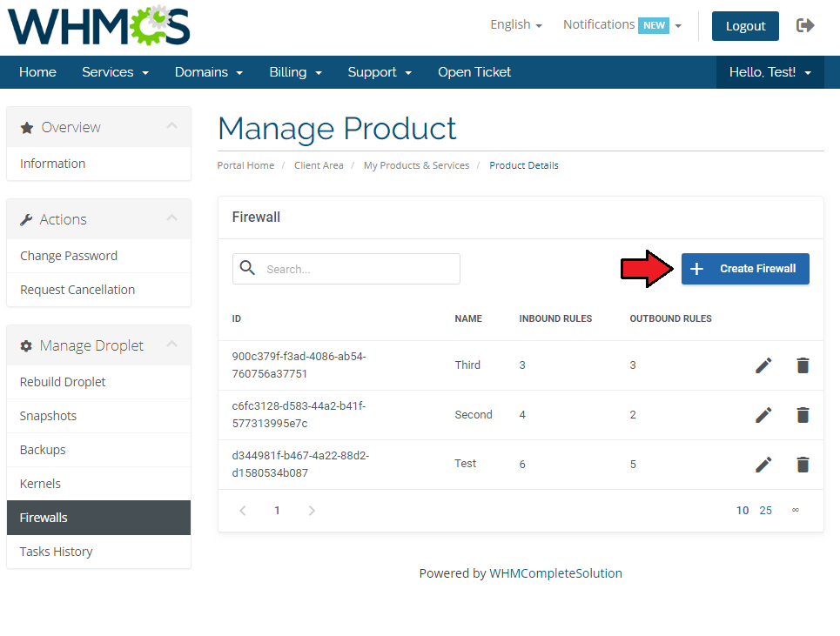The height and width of the screenshot is (636, 840).
Task: Click the Create Firewall button
Action: click(745, 269)
